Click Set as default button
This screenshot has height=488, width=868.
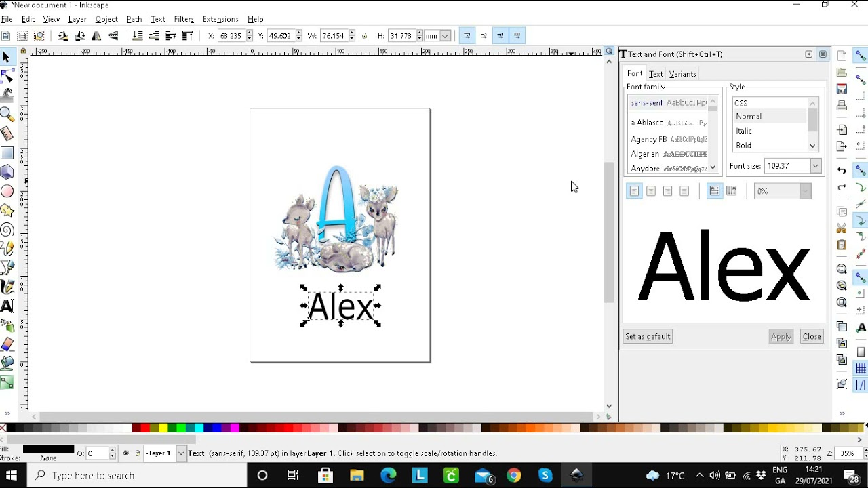[x=648, y=336]
